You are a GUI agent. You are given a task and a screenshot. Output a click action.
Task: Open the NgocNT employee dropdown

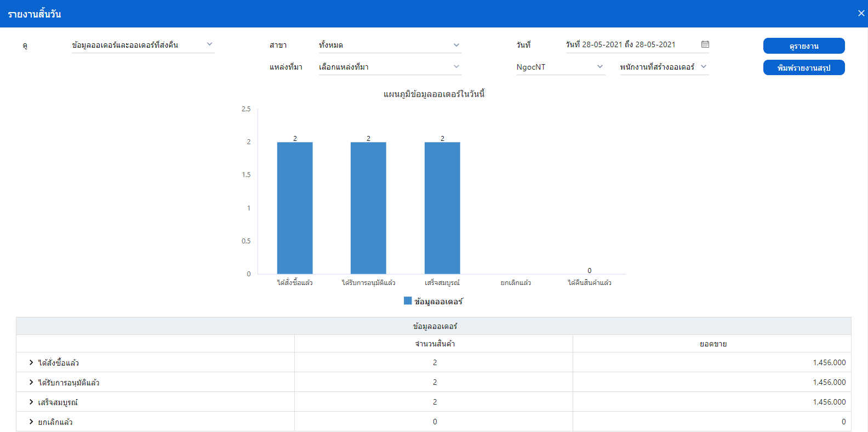[x=559, y=67]
